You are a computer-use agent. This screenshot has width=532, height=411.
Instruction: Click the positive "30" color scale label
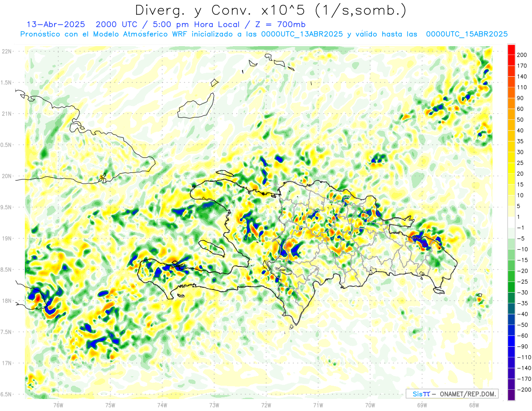pos(521,152)
